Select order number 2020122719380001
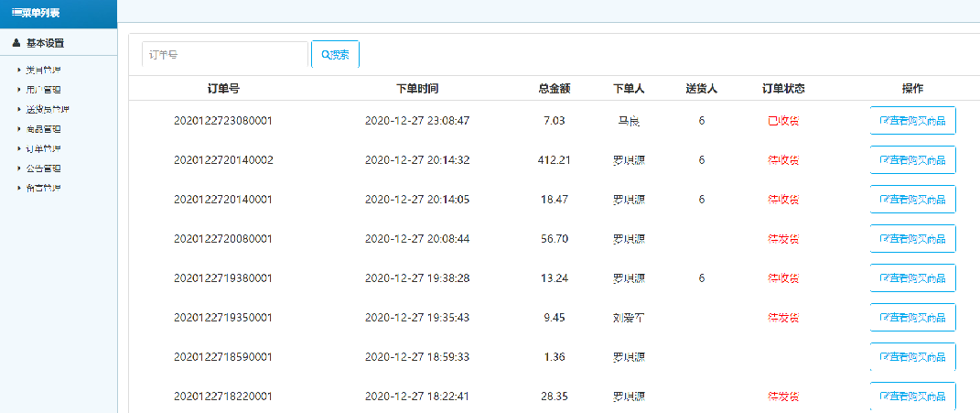980x413 pixels. (223, 278)
